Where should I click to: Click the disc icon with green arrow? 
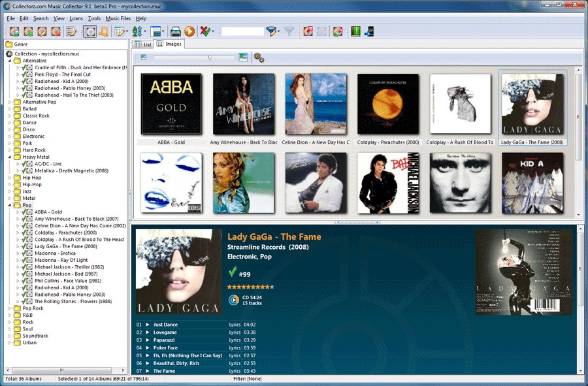coord(338,31)
